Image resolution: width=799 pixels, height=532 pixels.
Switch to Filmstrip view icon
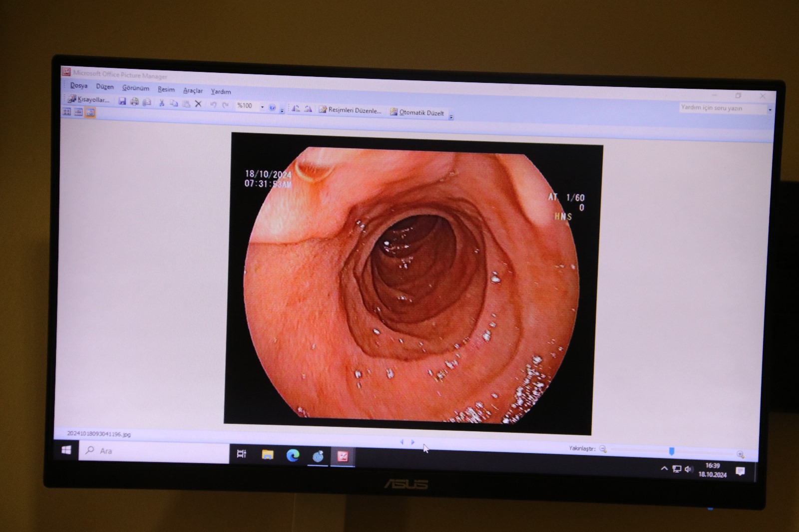[x=78, y=112]
